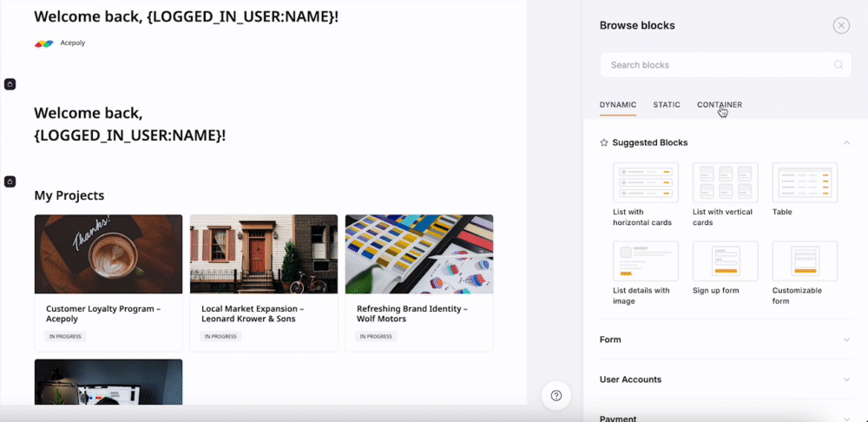
Task: Switch to the DYNAMIC tab
Action: pos(618,105)
